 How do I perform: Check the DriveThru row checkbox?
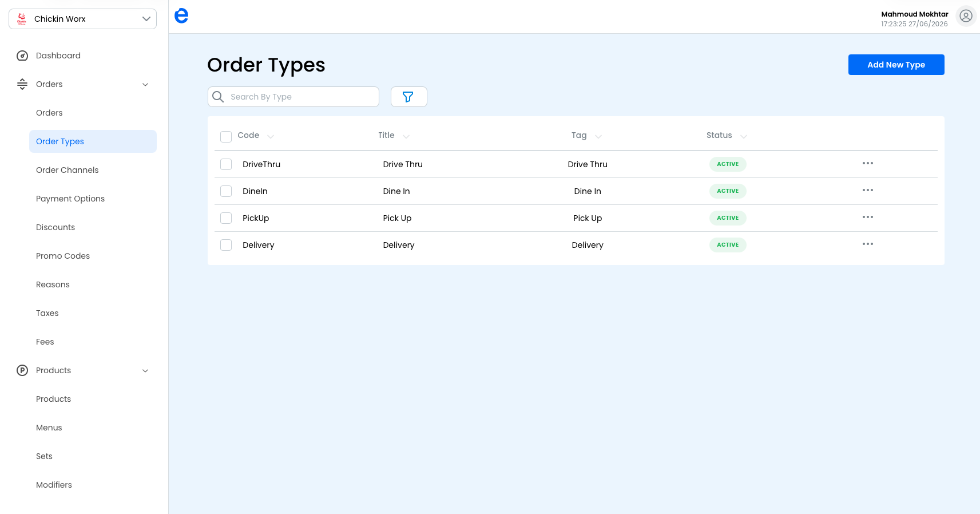(x=226, y=164)
